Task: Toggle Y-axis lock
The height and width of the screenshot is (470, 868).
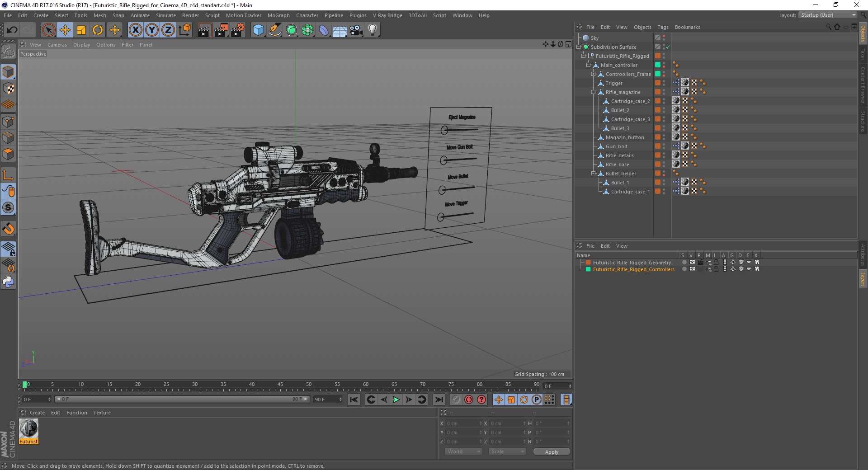Action: tap(152, 30)
